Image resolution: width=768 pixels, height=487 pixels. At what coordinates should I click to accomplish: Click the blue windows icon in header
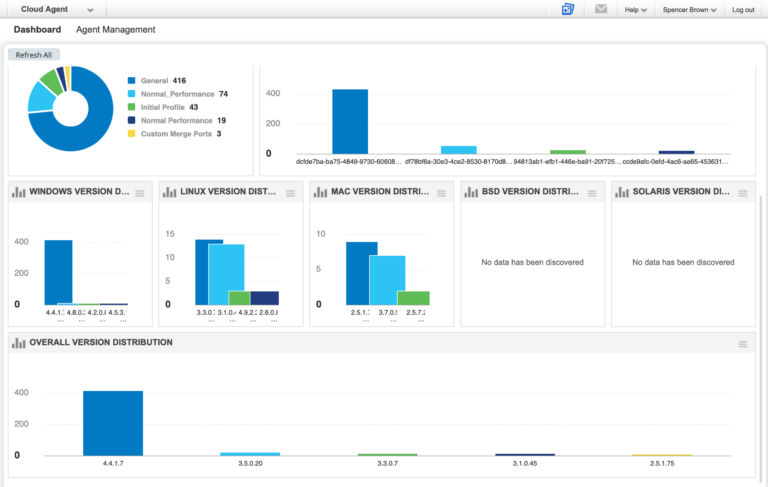[568, 9]
